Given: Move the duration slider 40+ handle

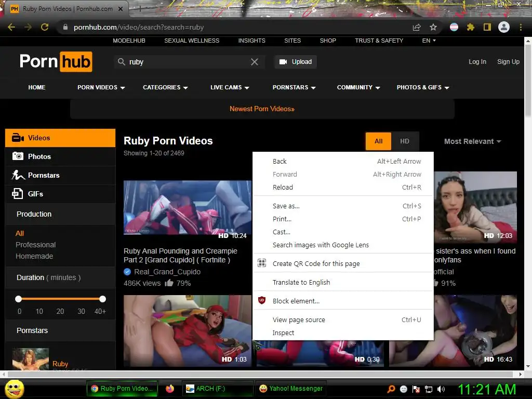Looking at the screenshot, I should pyautogui.click(x=102, y=299).
